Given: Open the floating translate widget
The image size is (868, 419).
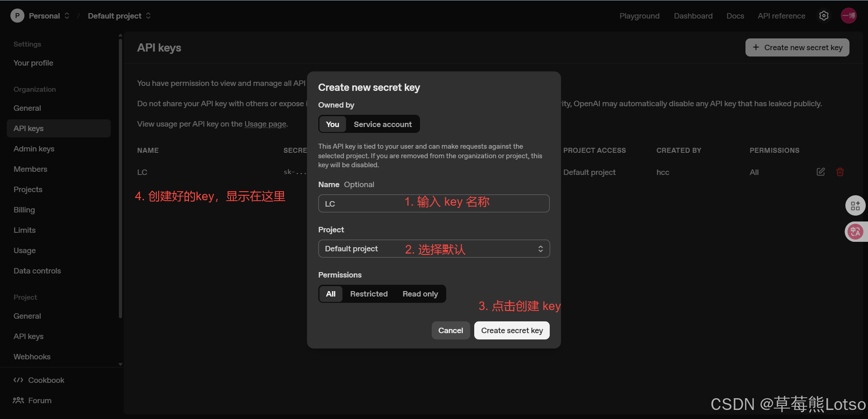Looking at the screenshot, I should 855,232.
